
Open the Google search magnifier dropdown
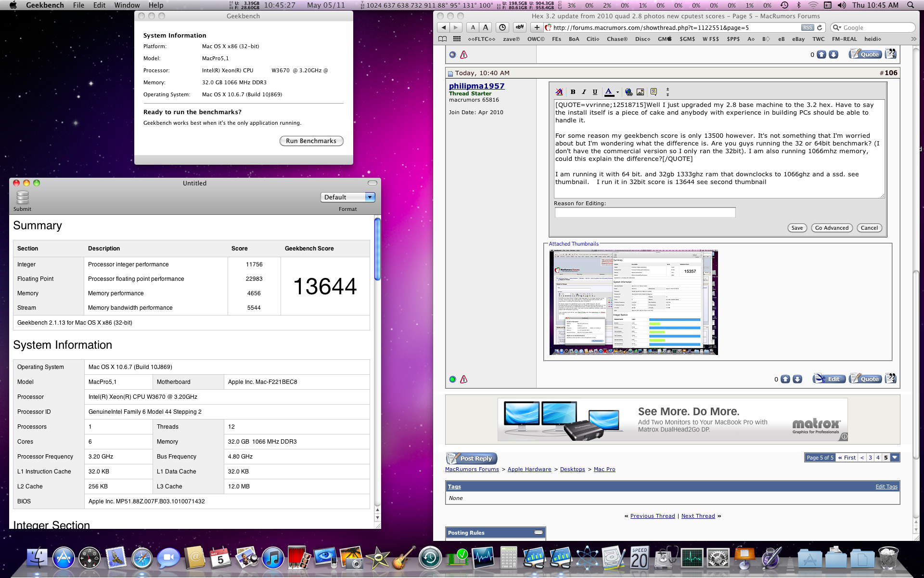tap(837, 27)
